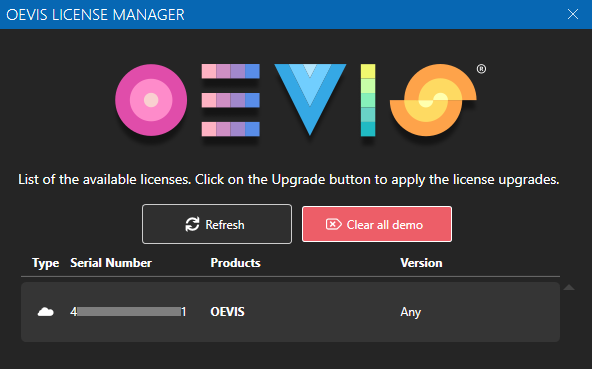Click the blue V logo shape

click(x=310, y=100)
